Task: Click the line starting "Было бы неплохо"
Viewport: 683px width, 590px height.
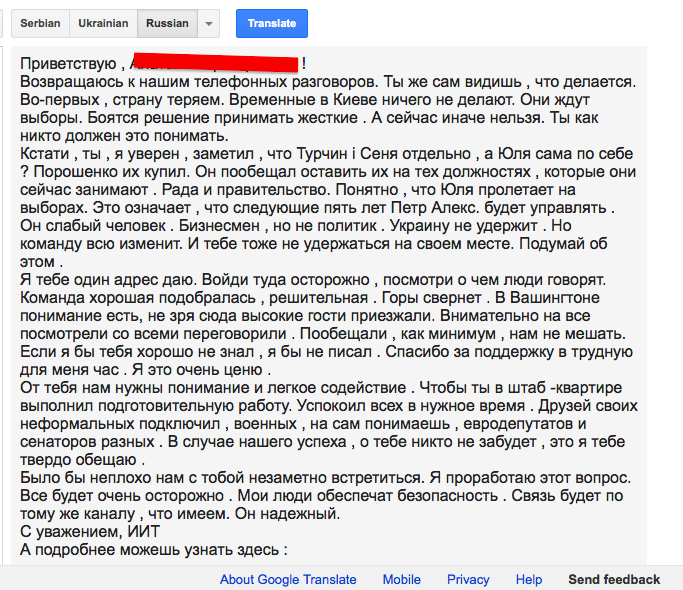Action: [326, 477]
